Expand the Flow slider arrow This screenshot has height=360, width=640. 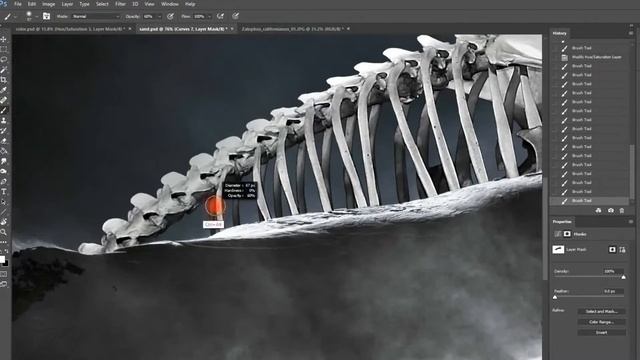point(209,17)
